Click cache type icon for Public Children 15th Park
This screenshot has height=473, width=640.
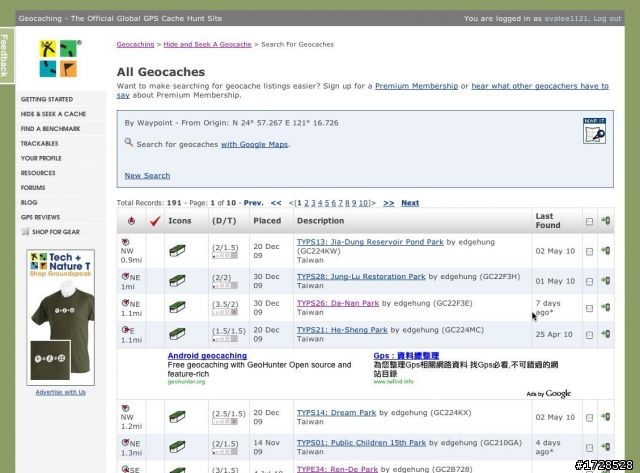(x=177, y=446)
